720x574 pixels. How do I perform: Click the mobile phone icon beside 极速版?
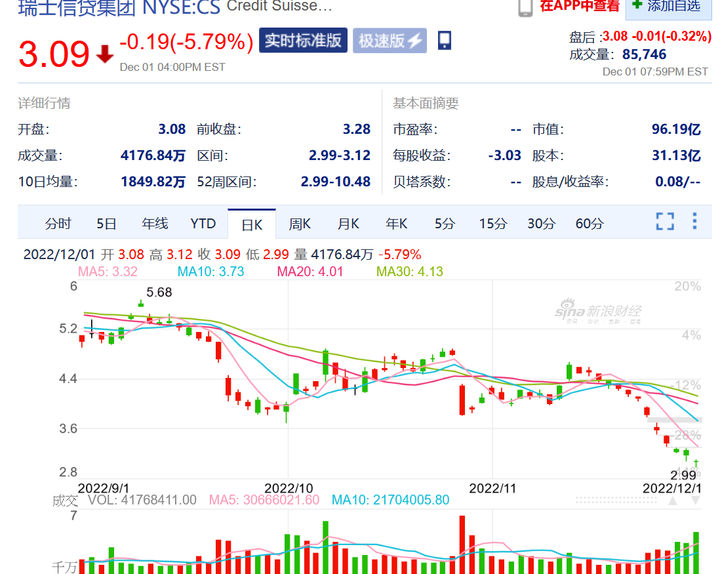pos(444,40)
